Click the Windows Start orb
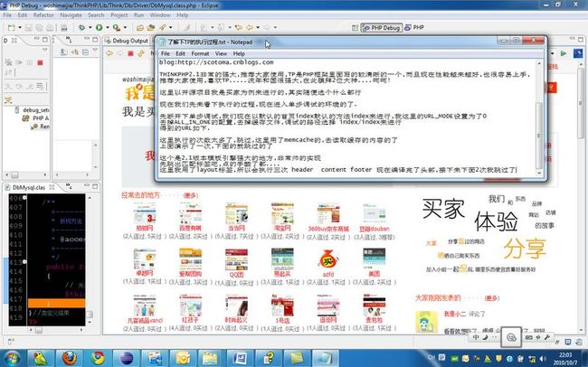Image resolution: width=588 pixels, height=367 pixels. point(12,358)
